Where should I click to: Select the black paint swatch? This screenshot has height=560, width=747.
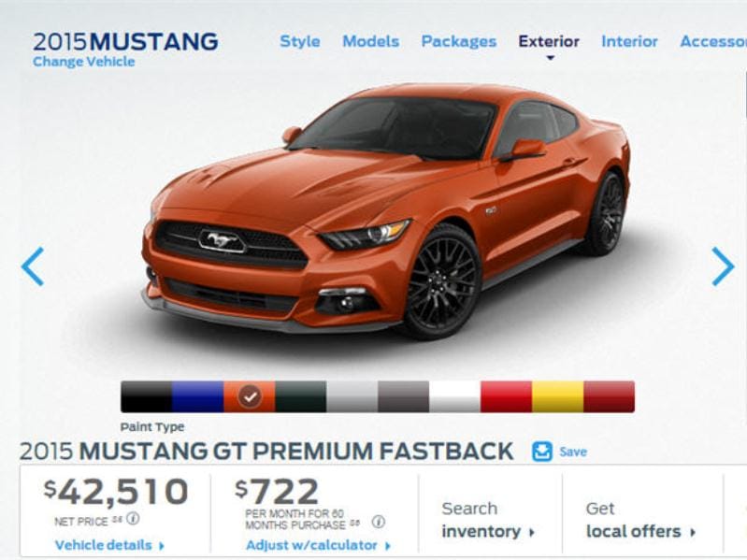pyautogui.click(x=146, y=396)
